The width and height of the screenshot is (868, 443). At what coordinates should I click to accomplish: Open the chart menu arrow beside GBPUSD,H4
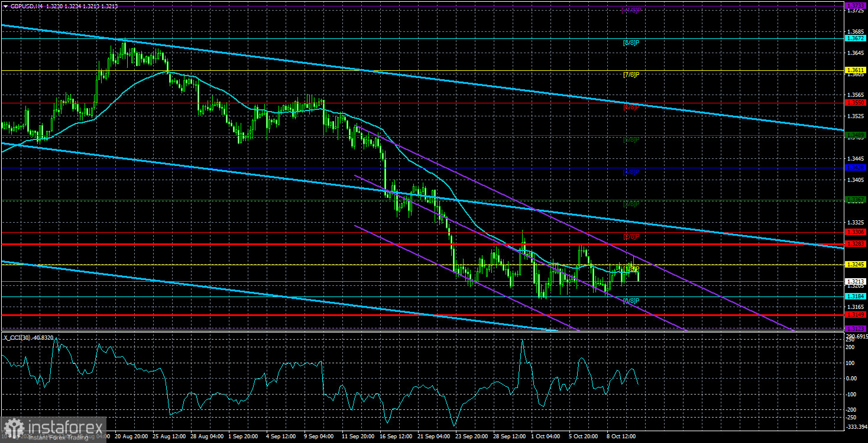[x=5, y=6]
